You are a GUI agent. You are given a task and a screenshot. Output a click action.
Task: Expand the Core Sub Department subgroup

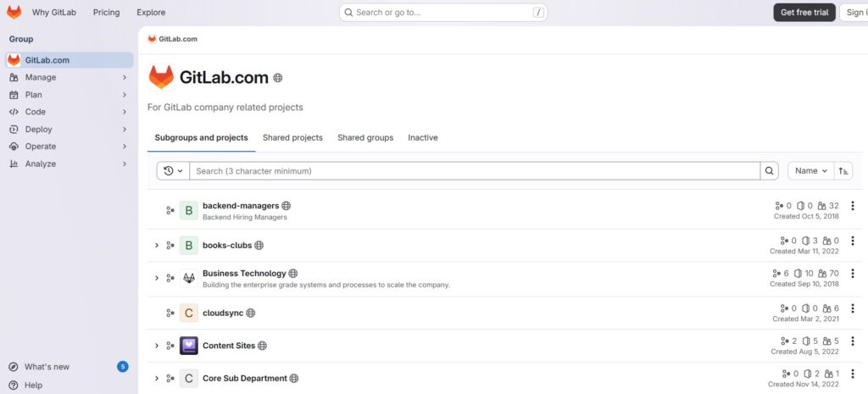[x=157, y=379]
